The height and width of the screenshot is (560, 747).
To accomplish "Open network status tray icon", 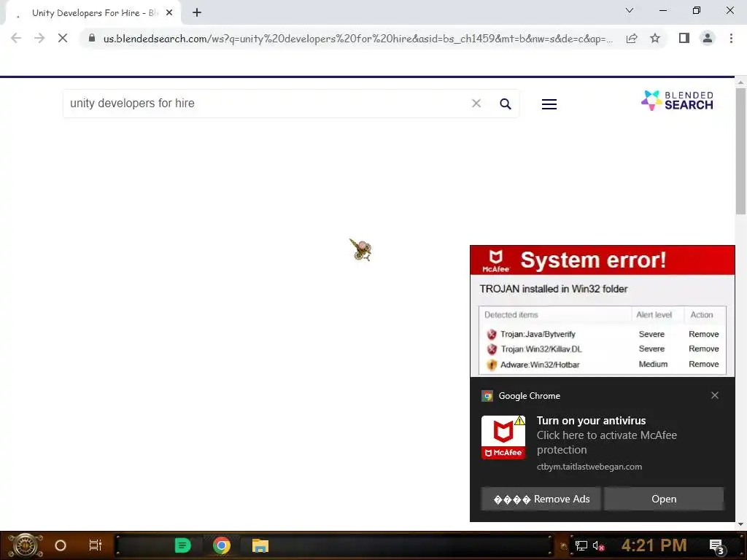I will click(x=581, y=545).
